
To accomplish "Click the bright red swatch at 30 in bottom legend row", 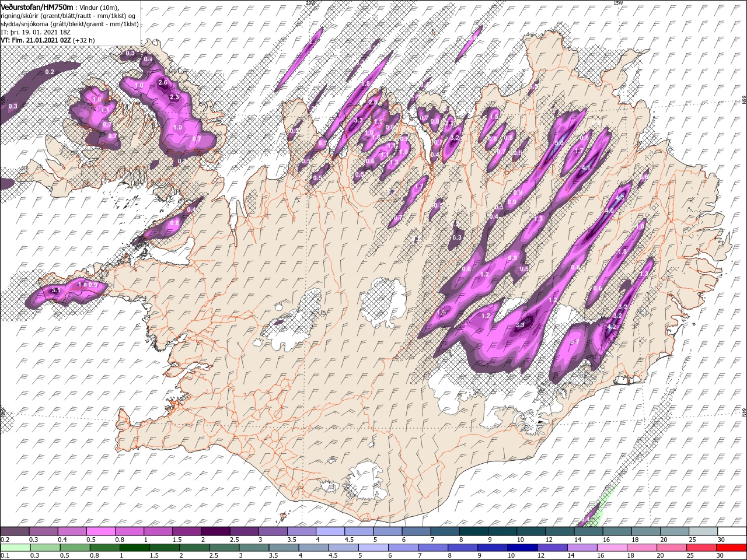I will pyautogui.click(x=731, y=548).
